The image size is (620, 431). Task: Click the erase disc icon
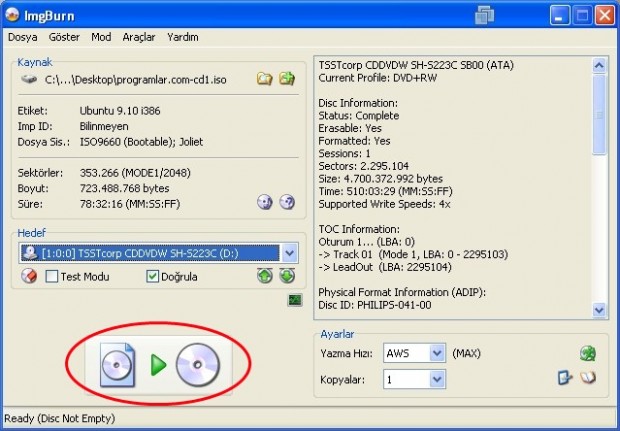click(x=29, y=276)
